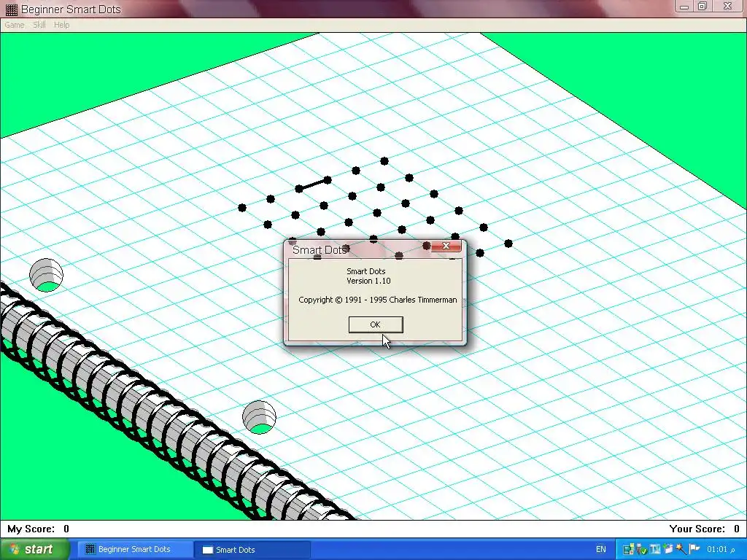Viewport: 747px width, 560px height.
Task: Open the network monitors tray icon
Action: pyautogui.click(x=629, y=550)
